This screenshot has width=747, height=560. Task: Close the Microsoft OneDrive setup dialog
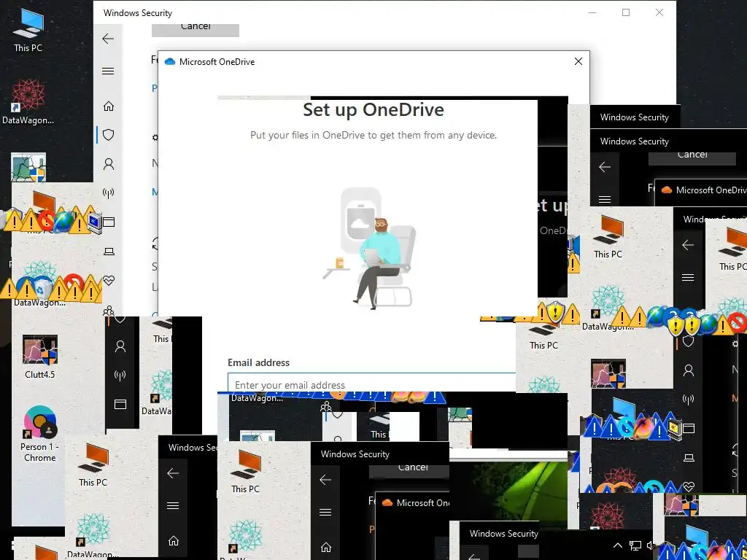[x=578, y=61]
